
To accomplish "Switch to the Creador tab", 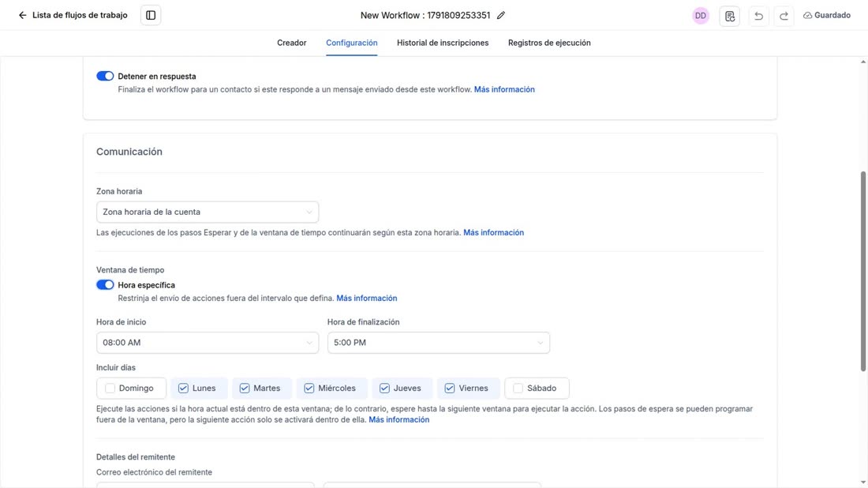I will point(292,43).
